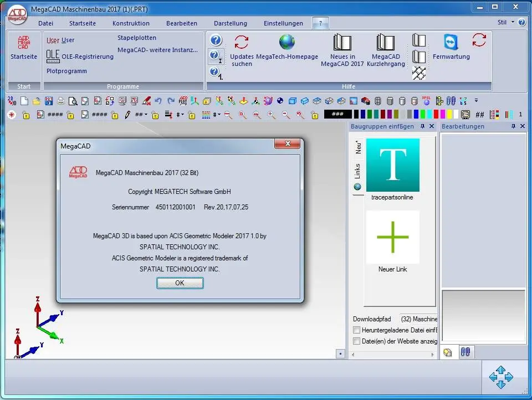Click the 2D/3D switch toolbar icon
Image resolution: width=532 pixels, height=400 pixels.
(x=12, y=101)
